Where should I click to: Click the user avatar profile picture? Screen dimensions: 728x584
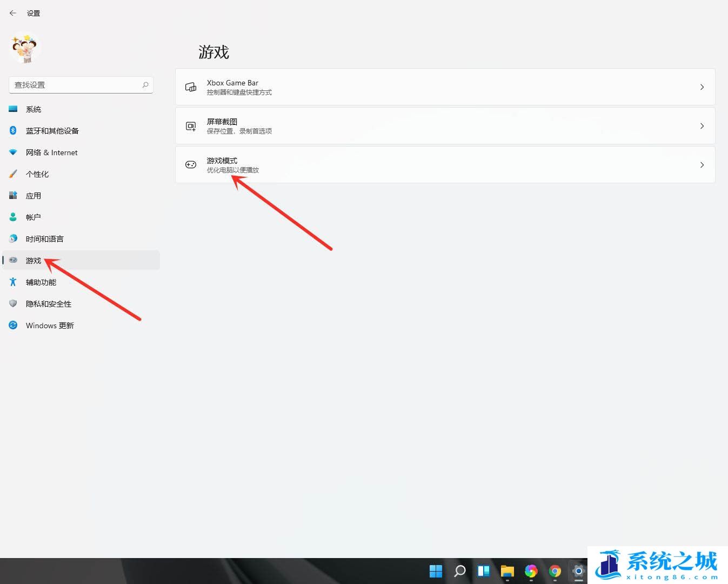(x=25, y=49)
